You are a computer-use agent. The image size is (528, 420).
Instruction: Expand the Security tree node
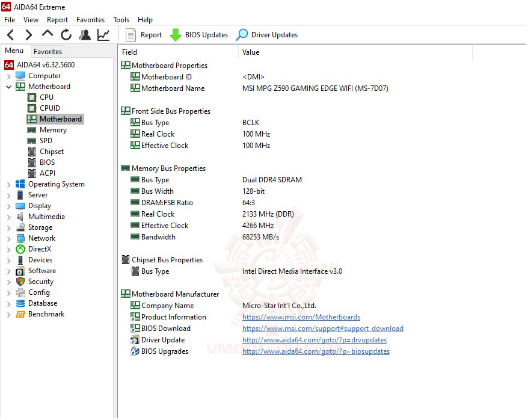point(9,282)
